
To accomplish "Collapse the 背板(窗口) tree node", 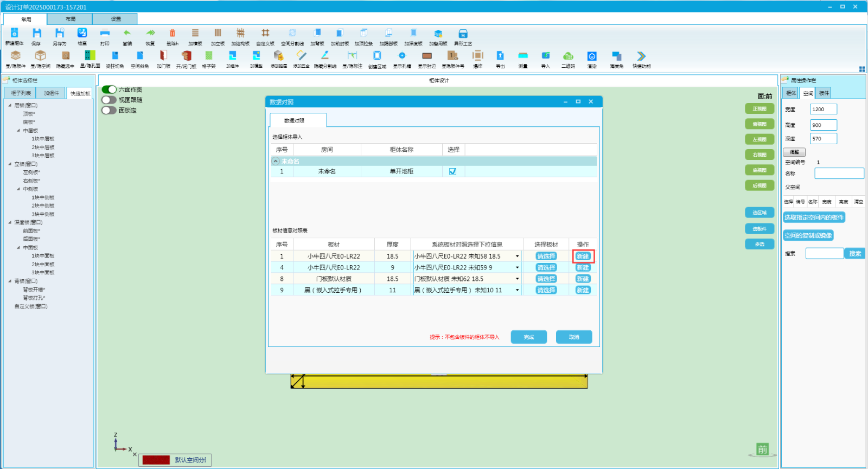I will point(10,281).
